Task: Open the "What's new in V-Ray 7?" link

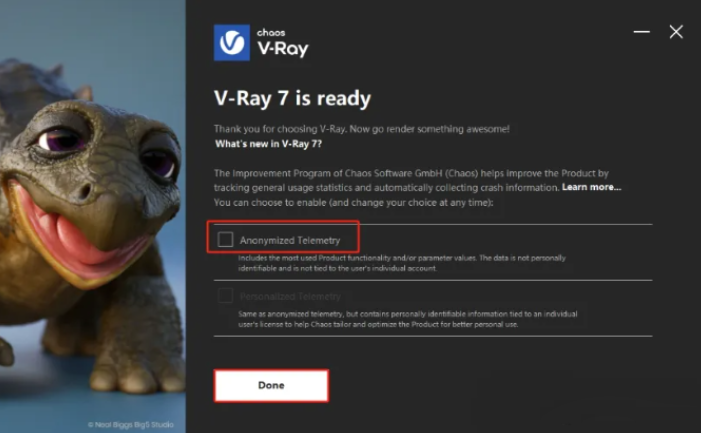Action: pyautogui.click(x=268, y=144)
